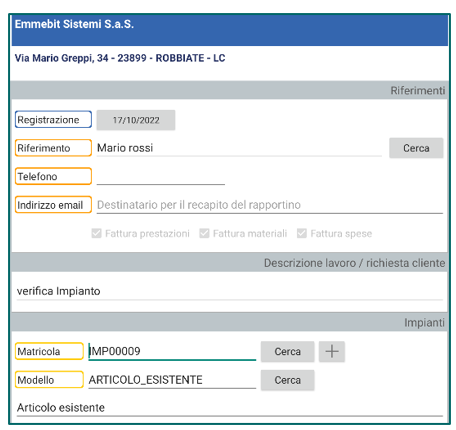Click the Modello field ARTICOLO_ESISTENTE
The image size is (456, 430).
tap(172, 380)
